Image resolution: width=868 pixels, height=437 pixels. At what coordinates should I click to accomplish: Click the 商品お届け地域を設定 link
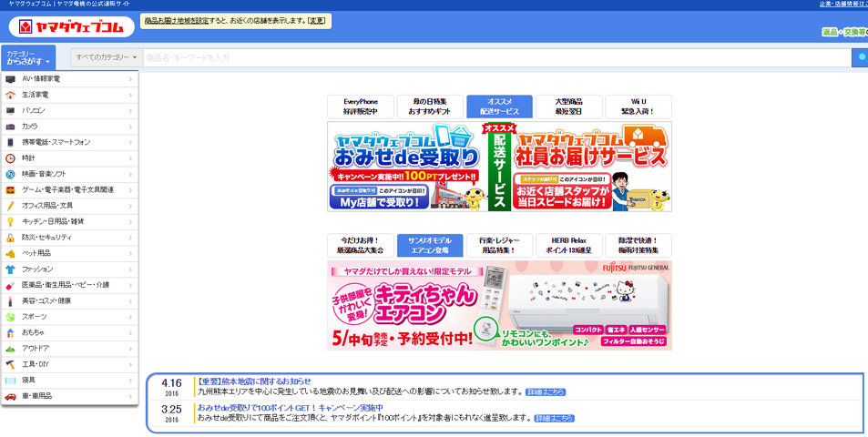(x=177, y=20)
